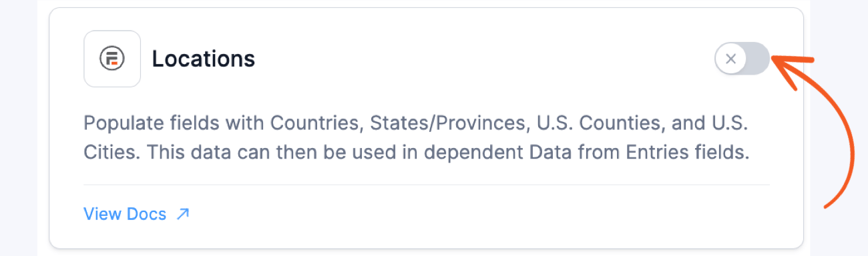The image size is (868, 256).
Task: Click the rounded square logo tile
Action: [x=112, y=59]
